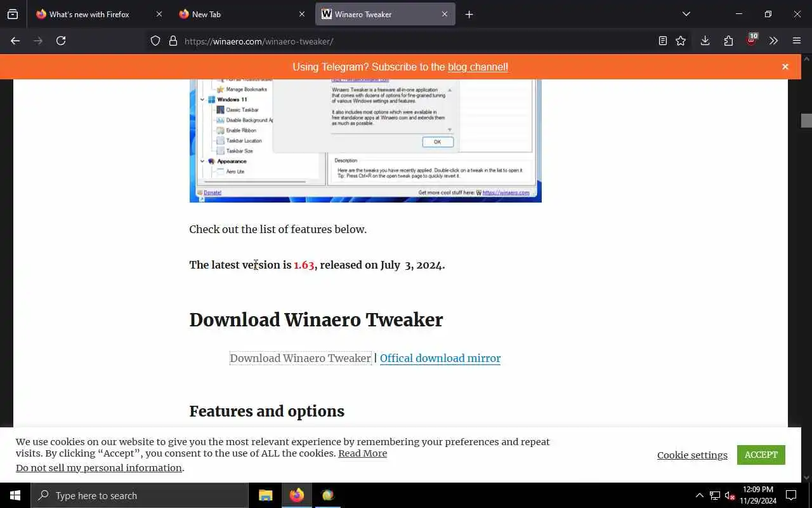Close the What's new with Firefox tab
812x508 pixels.
[x=159, y=14]
